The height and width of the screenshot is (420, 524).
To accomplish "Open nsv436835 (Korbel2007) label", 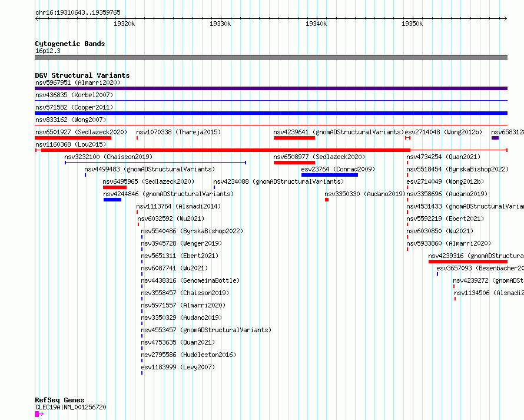I will (x=74, y=95).
